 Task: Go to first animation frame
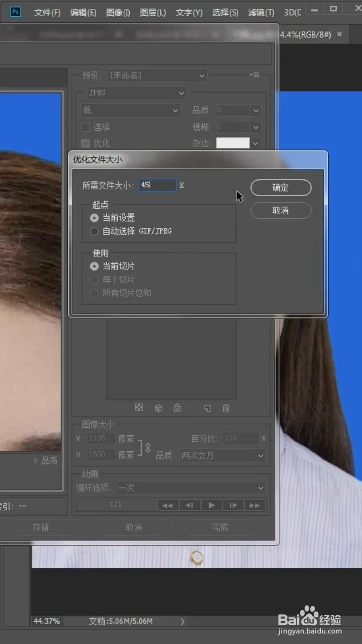(167, 505)
